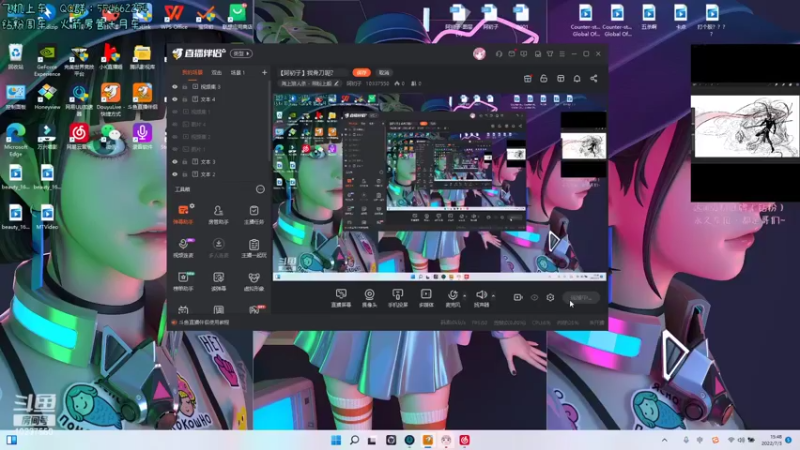Open the 视频连麦 video link tool
Viewport: 800px width, 450px height.
coord(183,248)
